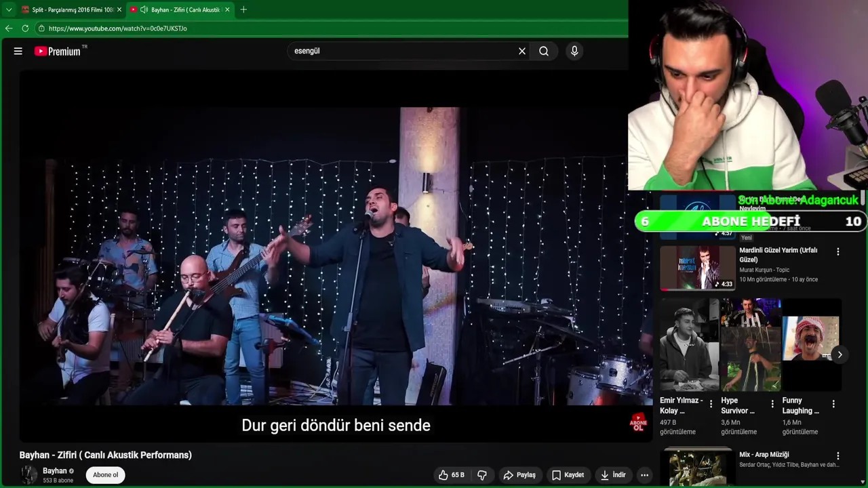Open a new browser tab with plus
Viewport: 868px width, 488px height.
click(243, 9)
